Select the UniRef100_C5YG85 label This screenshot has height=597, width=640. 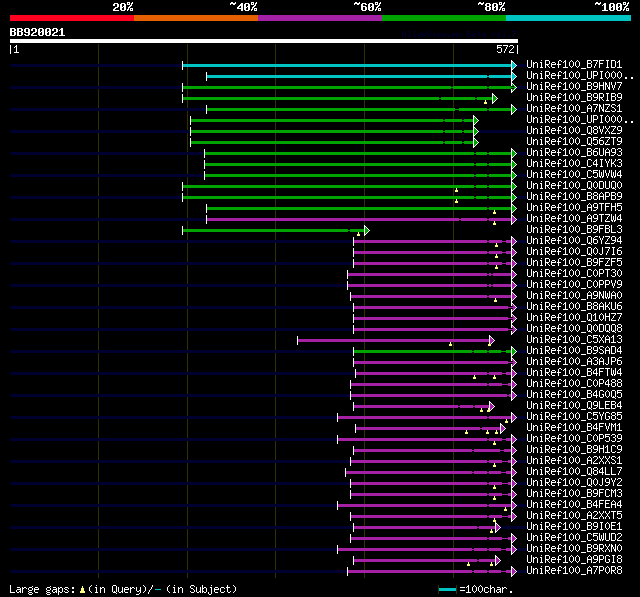point(574,417)
